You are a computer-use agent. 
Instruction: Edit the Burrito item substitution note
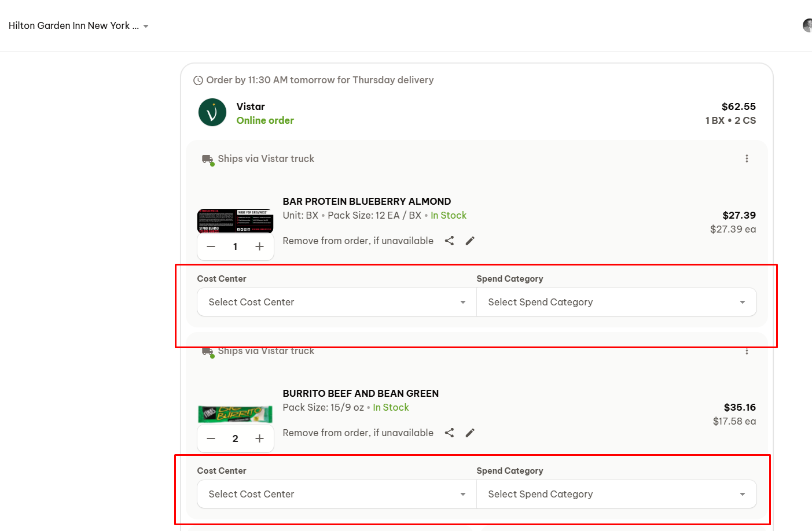[x=470, y=433]
